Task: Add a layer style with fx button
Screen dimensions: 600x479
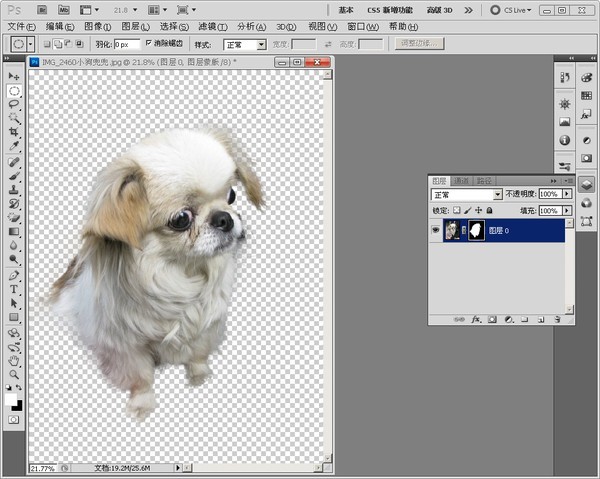Action: click(476, 319)
